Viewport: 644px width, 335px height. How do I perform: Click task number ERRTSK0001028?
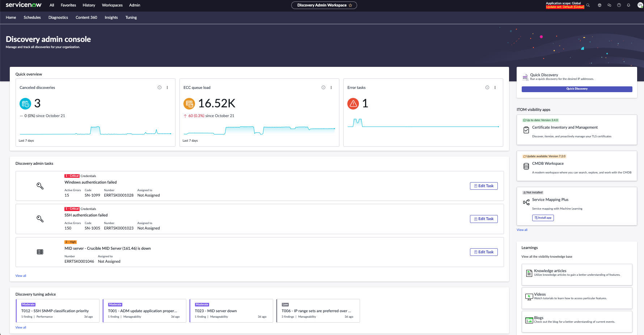pyautogui.click(x=119, y=195)
